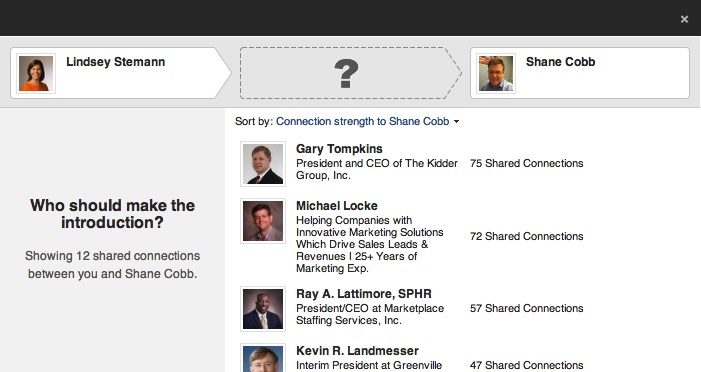701x372 pixels.
Task: Close the introduction dialog with X
Action: (684, 19)
